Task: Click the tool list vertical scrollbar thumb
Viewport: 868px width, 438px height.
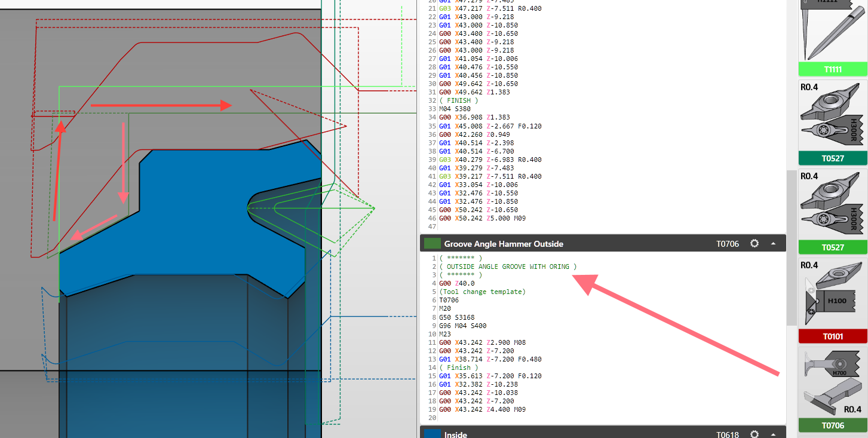Action: [792, 249]
